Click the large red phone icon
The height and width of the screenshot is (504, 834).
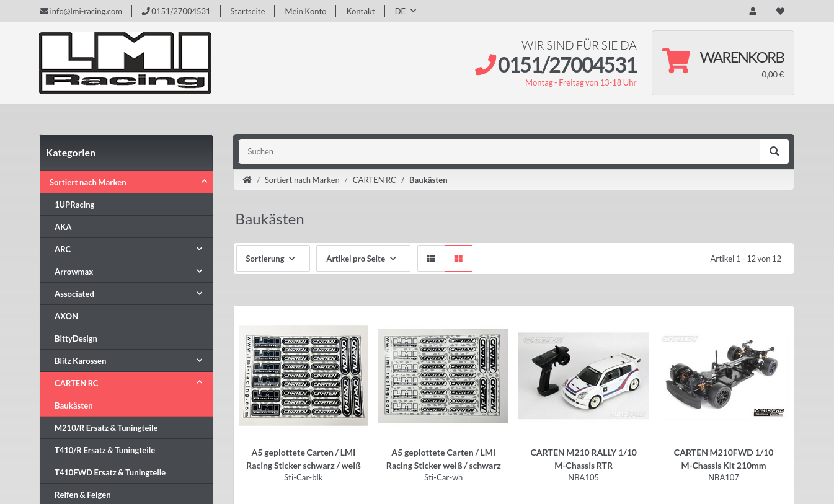click(x=486, y=65)
